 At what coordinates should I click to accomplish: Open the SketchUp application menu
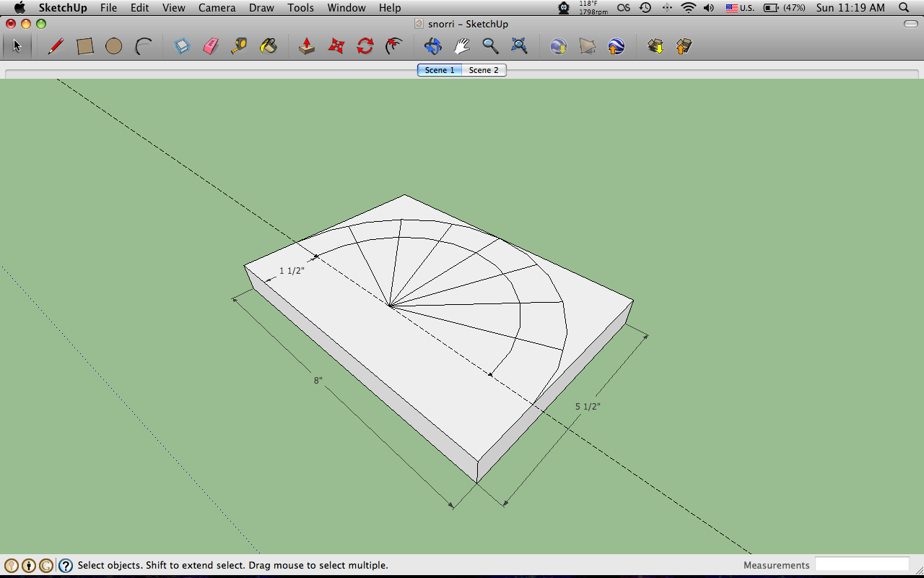(x=63, y=8)
